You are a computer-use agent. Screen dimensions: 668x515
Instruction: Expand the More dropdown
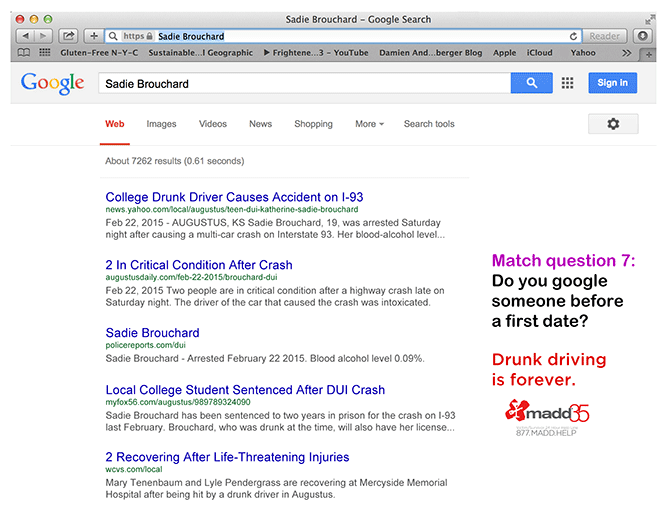coord(369,124)
